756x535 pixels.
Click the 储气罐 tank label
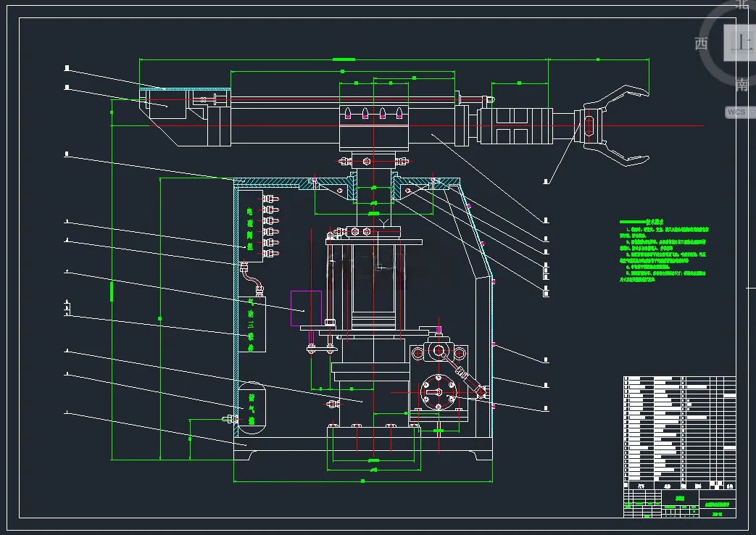252,410
